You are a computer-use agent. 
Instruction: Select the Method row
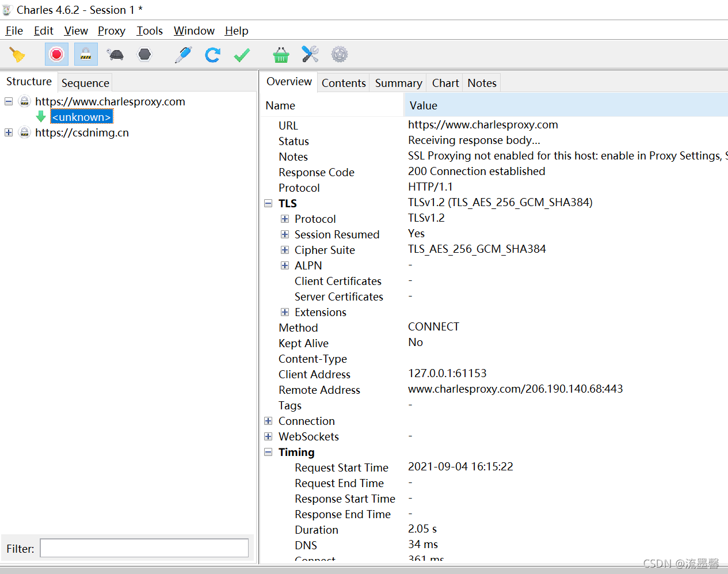[494, 328]
